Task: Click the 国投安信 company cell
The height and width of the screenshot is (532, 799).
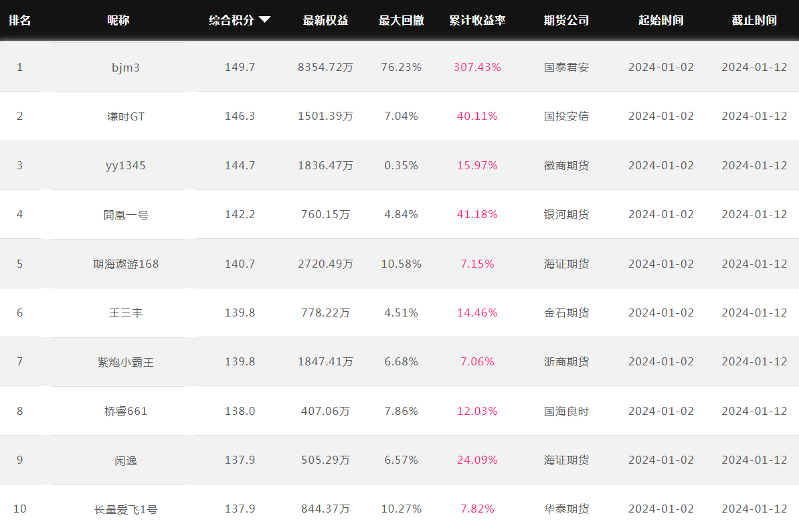Action: tap(566, 116)
